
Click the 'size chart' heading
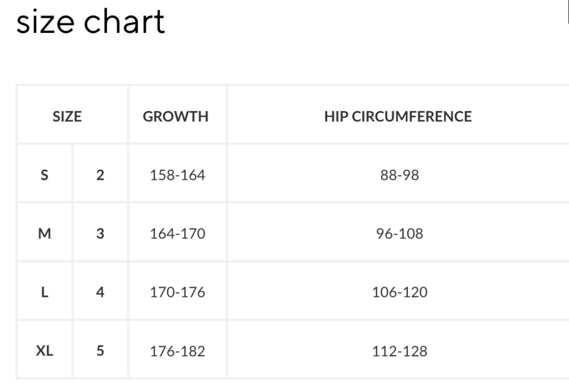(90, 22)
